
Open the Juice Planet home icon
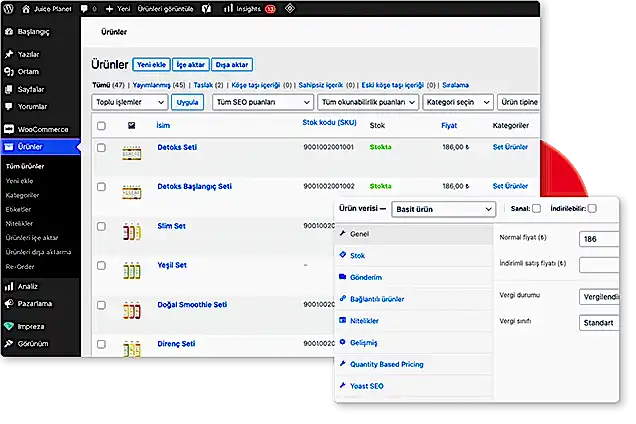26,9
